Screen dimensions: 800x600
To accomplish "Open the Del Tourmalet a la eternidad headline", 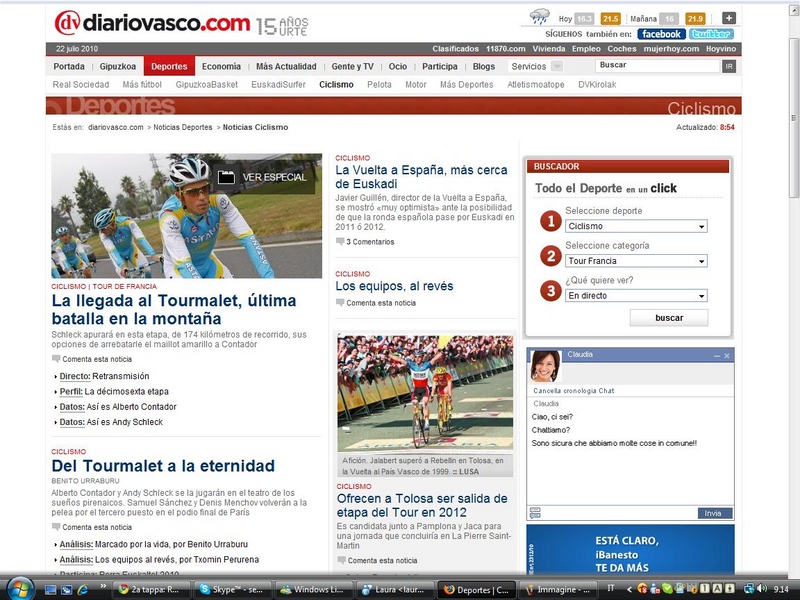I will coord(163,466).
